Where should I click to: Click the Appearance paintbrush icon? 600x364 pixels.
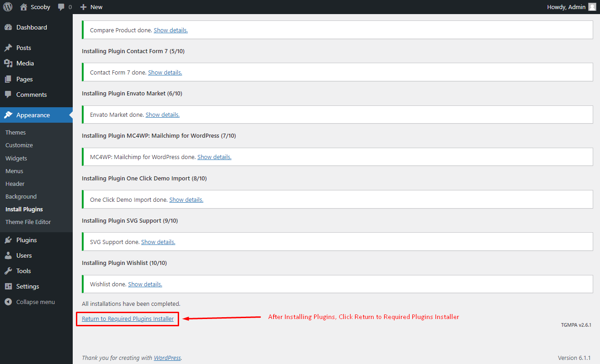[x=8, y=115]
